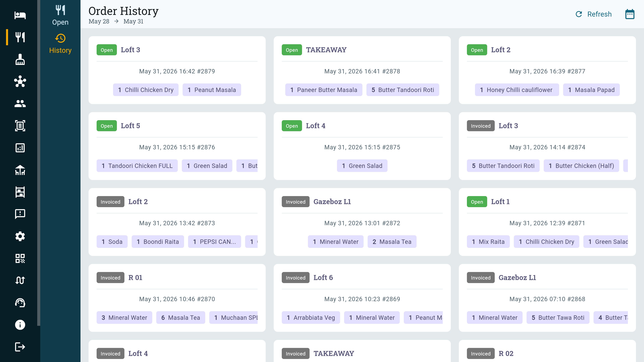Open settings gear in sidebar
Screen dimensions: 644x362
click(20, 236)
